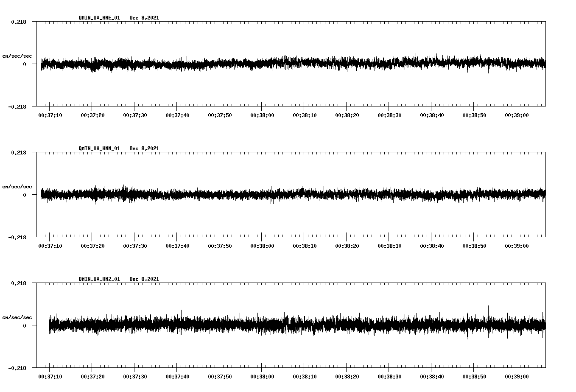Click time label 00:38:10 under HNE plot

coord(305,115)
